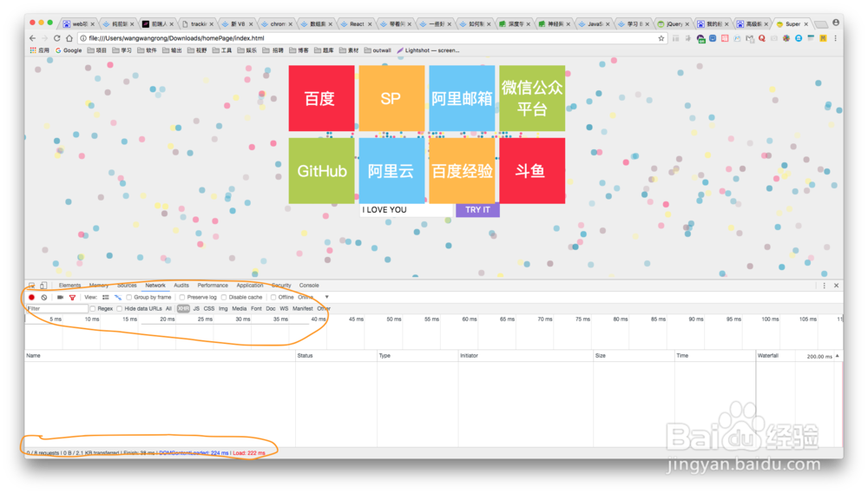
Task: Open the browser home icon
Action: [69, 38]
